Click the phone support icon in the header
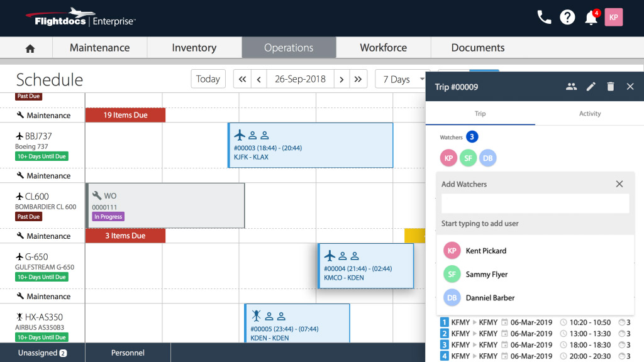 543,17
